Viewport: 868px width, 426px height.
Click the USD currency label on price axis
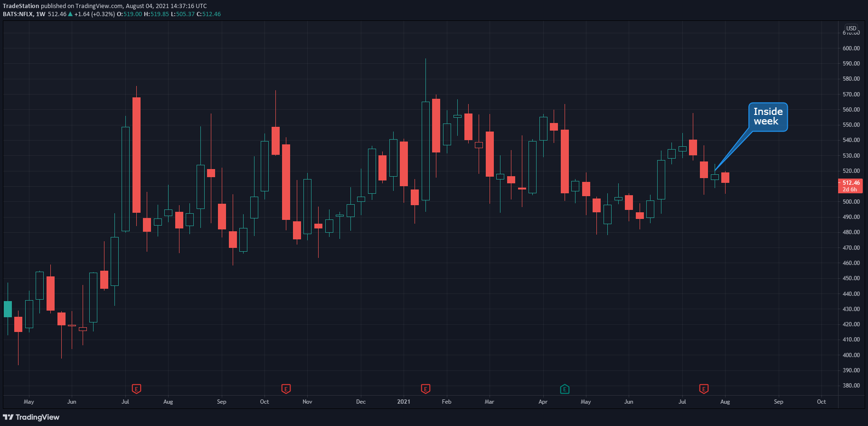click(851, 28)
